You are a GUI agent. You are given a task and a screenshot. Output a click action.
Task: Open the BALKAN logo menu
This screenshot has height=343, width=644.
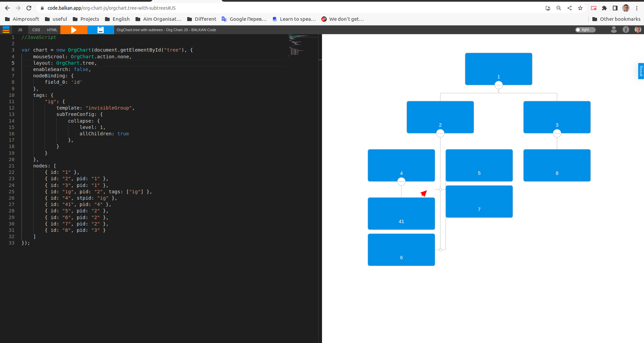(x=6, y=29)
